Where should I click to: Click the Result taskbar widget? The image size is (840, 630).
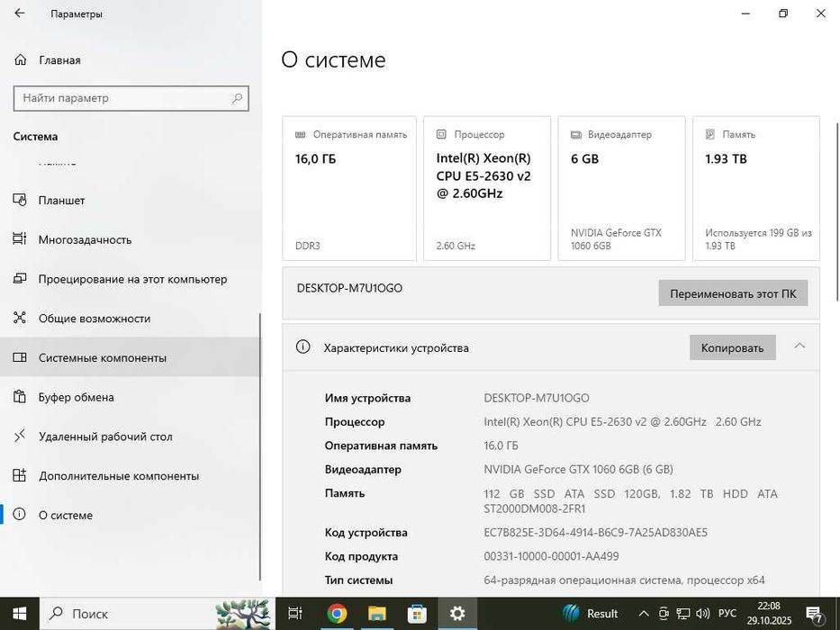point(591,614)
